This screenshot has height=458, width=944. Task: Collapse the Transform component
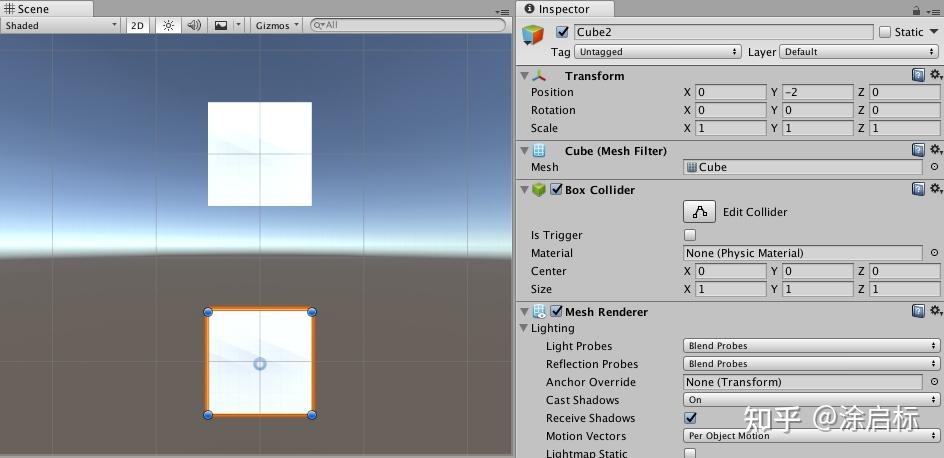[524, 76]
